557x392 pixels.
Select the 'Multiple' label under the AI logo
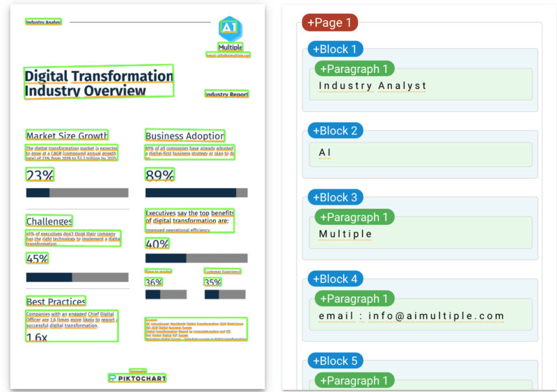[230, 47]
